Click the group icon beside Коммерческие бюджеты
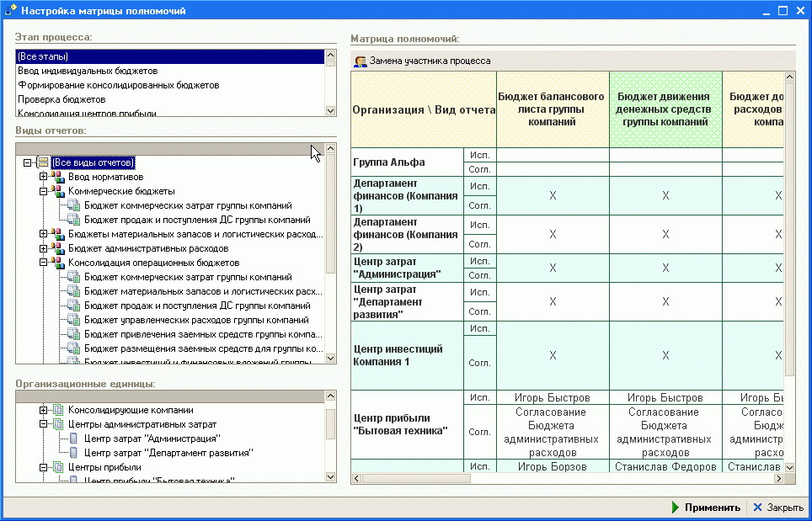 58,191
